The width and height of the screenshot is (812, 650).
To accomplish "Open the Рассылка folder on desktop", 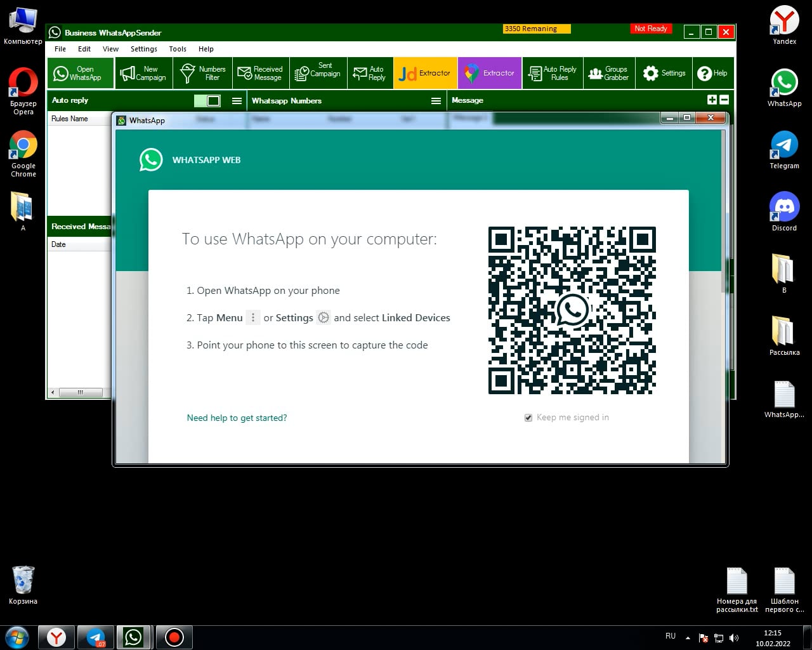I will click(x=784, y=336).
